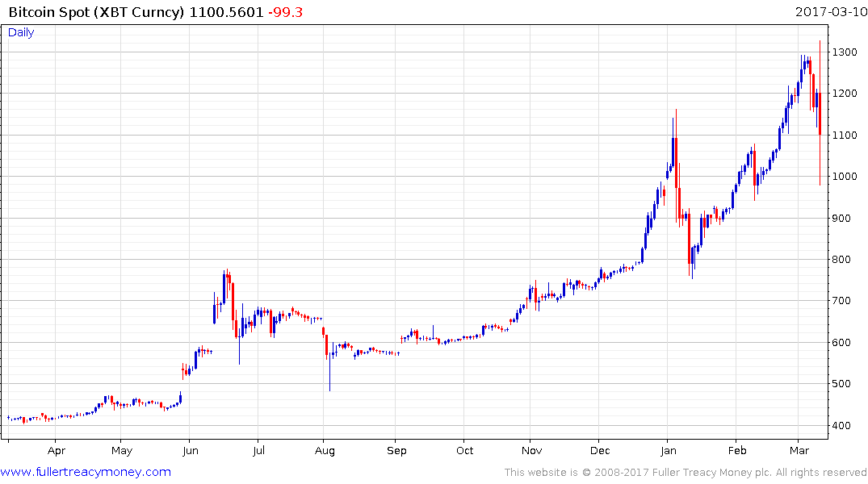Viewport: 868px width, 484px height.
Task: Click the Dec month axis label
Action: pos(600,451)
